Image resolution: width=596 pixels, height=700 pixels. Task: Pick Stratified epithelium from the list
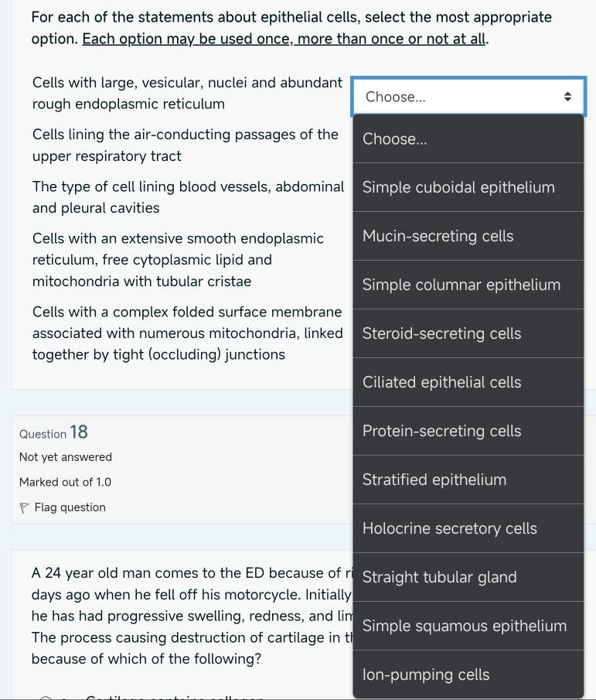pos(468,480)
